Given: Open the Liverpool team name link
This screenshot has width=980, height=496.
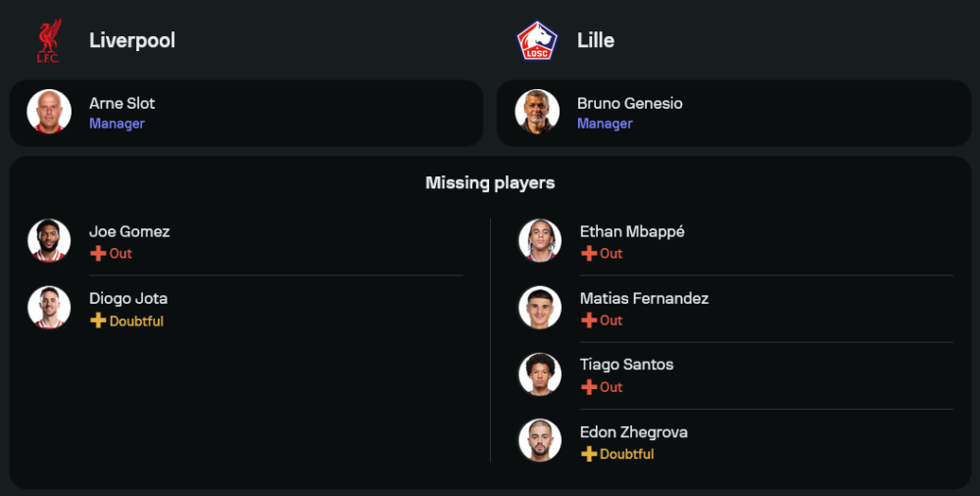Looking at the screenshot, I should pyautogui.click(x=132, y=40).
